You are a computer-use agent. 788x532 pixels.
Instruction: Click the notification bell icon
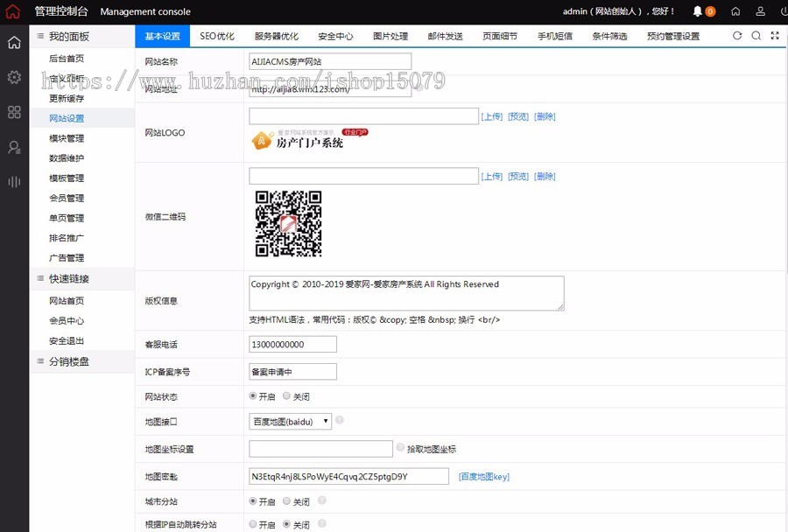pyautogui.click(x=698, y=11)
